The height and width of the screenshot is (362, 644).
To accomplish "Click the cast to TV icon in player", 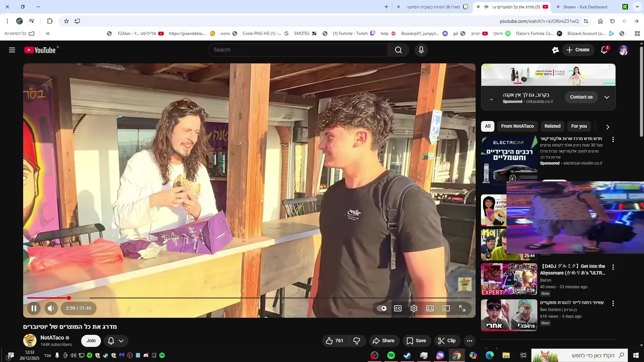I will click(446, 308).
